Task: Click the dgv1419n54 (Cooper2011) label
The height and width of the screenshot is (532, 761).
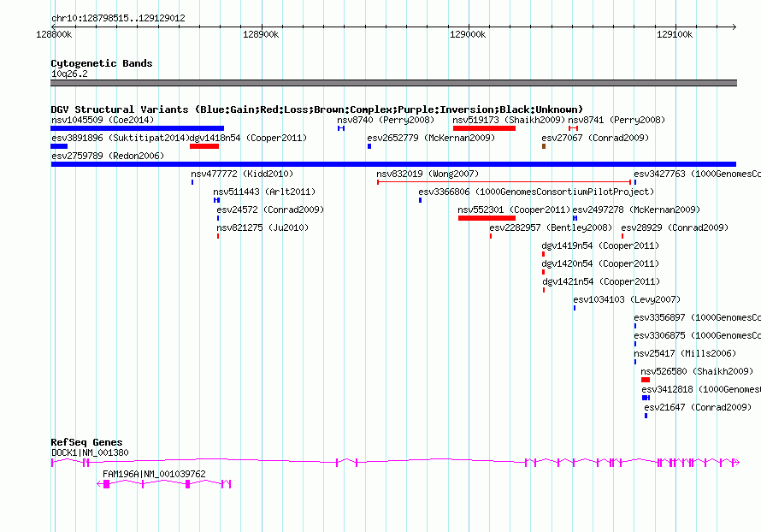Action: pyautogui.click(x=600, y=245)
